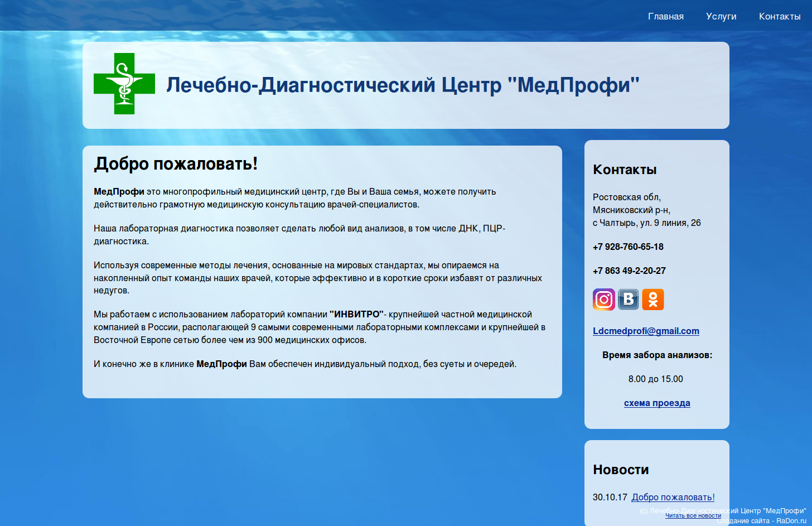Image resolution: width=812 pixels, height=526 pixels.
Task: Click the Читать все новости link
Action: coord(693,515)
